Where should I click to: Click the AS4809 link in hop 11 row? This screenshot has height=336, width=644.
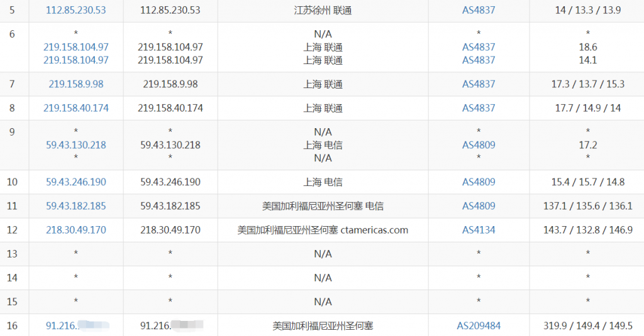pos(479,206)
